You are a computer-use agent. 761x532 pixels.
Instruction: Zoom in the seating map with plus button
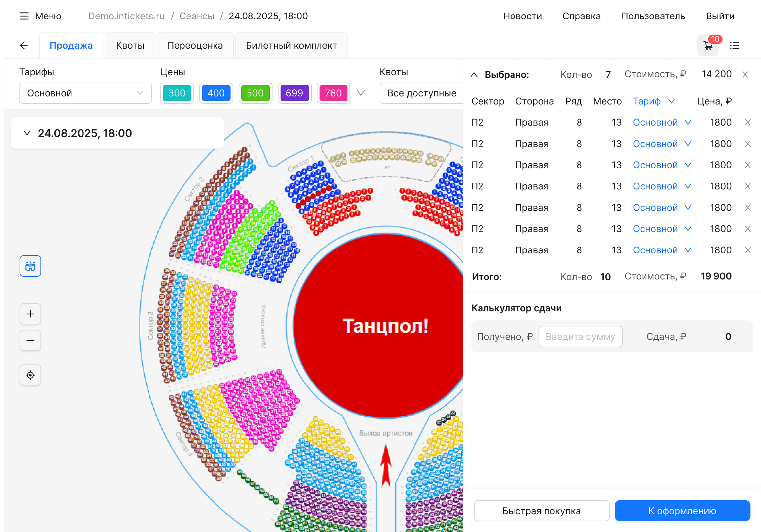30,314
